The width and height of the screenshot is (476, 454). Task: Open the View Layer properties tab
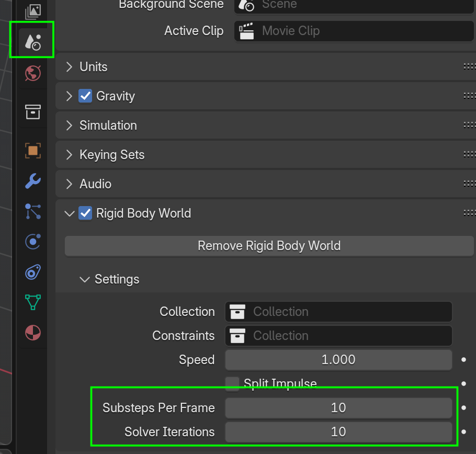click(x=33, y=11)
